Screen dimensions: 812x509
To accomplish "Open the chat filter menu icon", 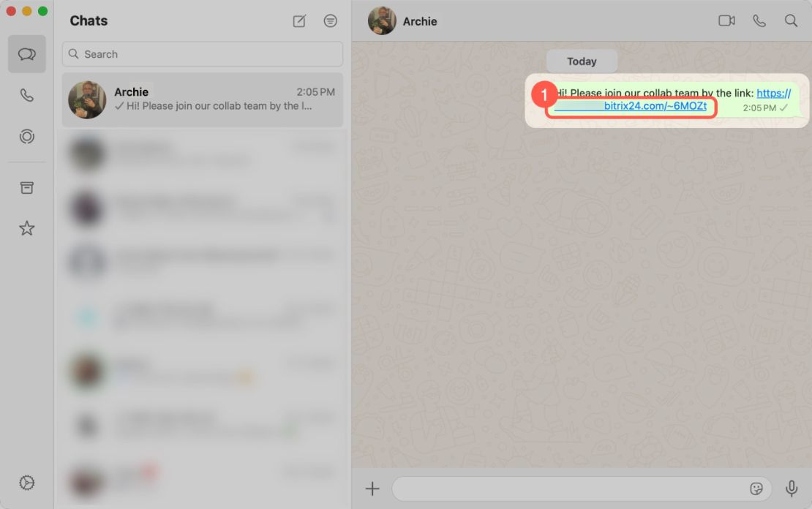I will (x=331, y=20).
